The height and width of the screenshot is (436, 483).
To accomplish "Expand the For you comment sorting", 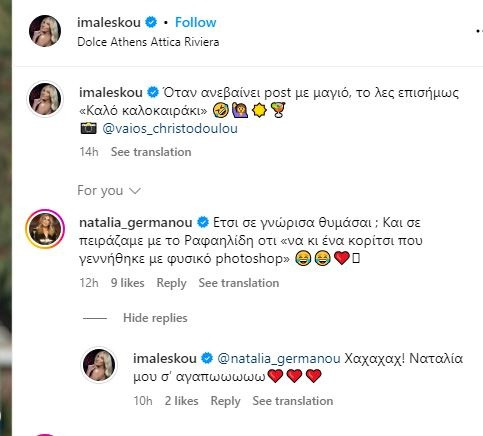I will coord(109,191).
